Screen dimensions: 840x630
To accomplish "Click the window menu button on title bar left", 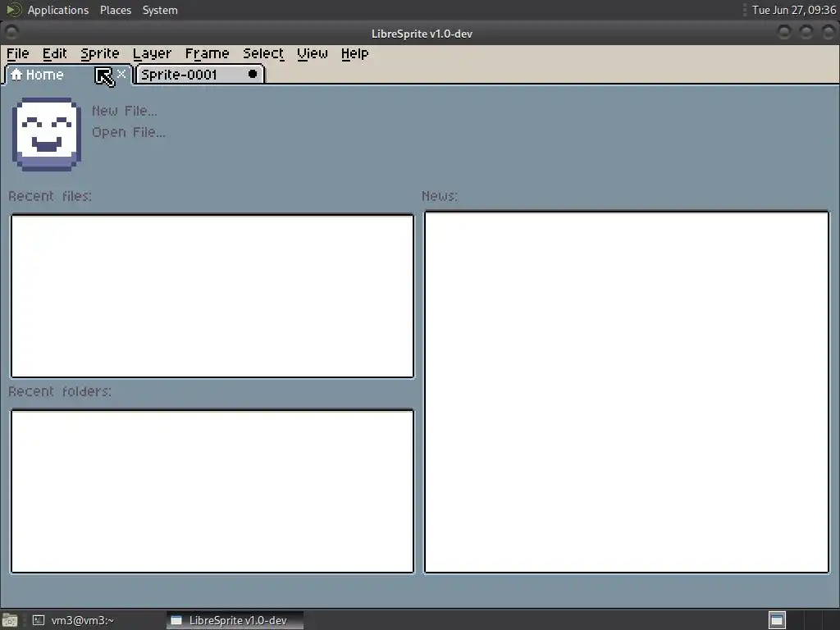I will click(x=11, y=33).
